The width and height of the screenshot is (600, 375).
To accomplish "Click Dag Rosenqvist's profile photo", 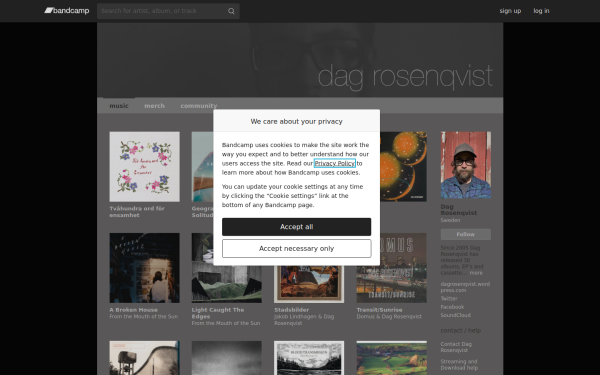I will pos(466,165).
